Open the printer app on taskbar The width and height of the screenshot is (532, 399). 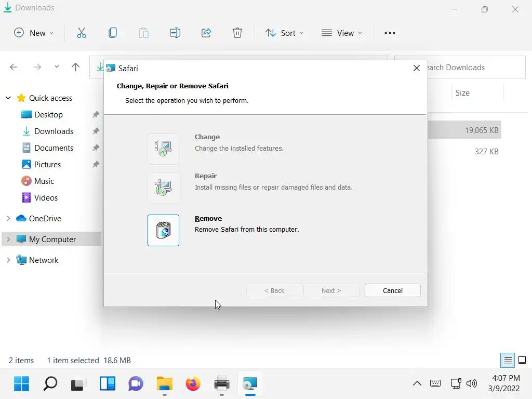221,384
